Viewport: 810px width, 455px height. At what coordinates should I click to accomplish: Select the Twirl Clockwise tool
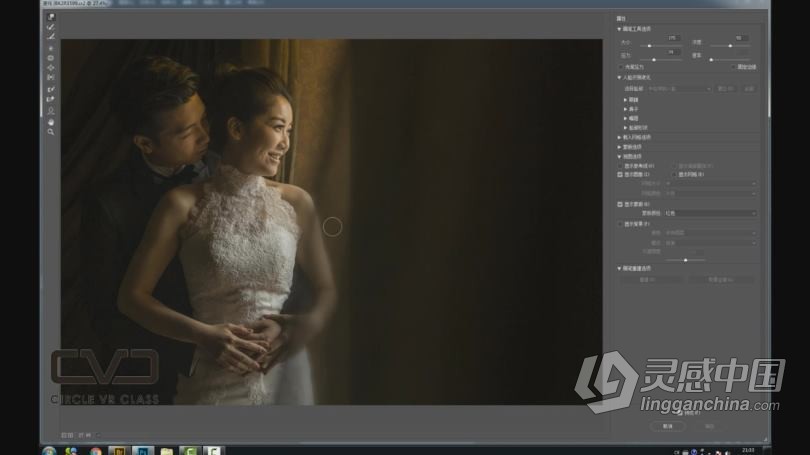tap(51, 48)
